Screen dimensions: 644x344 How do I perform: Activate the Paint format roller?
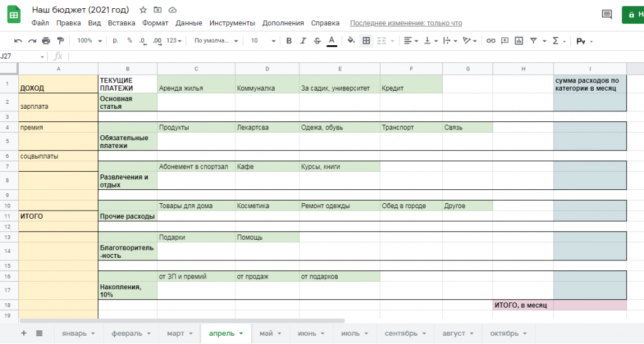pos(60,41)
